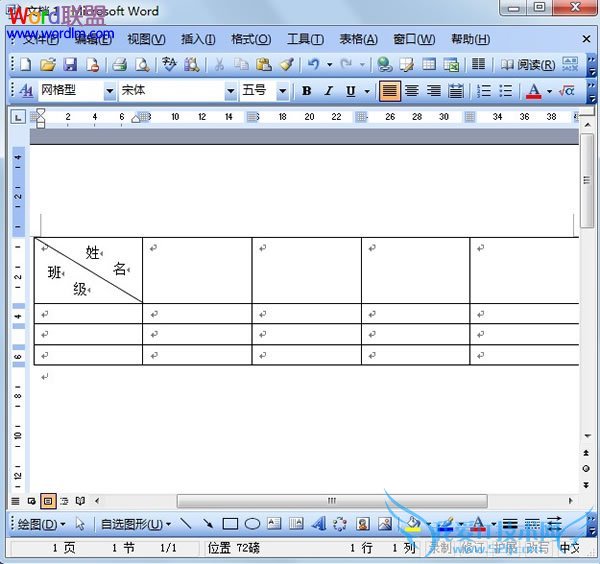
Task: Expand the standard toolbar overflow options
Action: tap(592, 65)
